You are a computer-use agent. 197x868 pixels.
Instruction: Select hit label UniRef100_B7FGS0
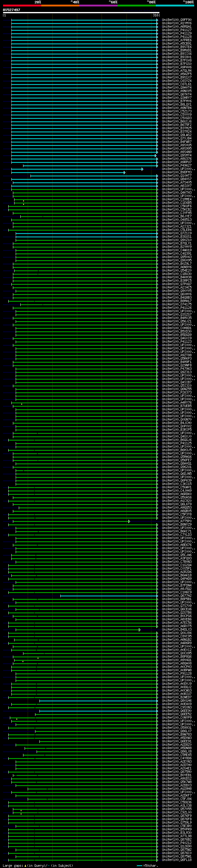point(176,64)
